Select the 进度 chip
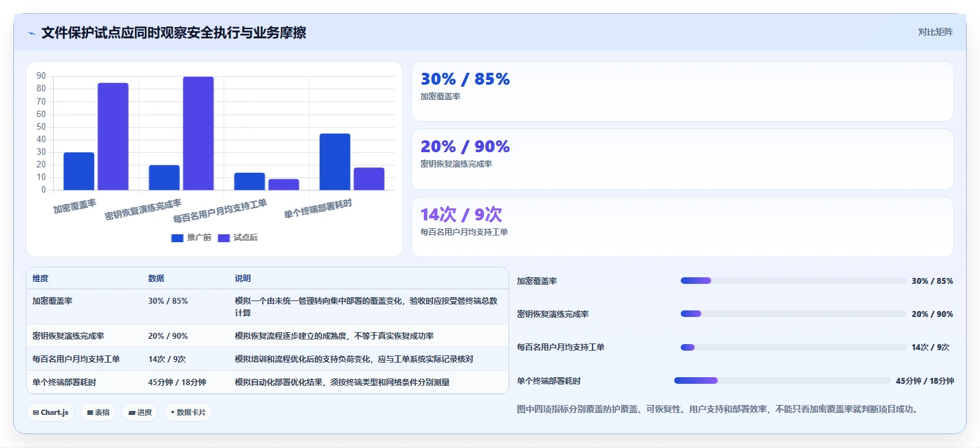This screenshot has height=448, width=980. click(140, 412)
